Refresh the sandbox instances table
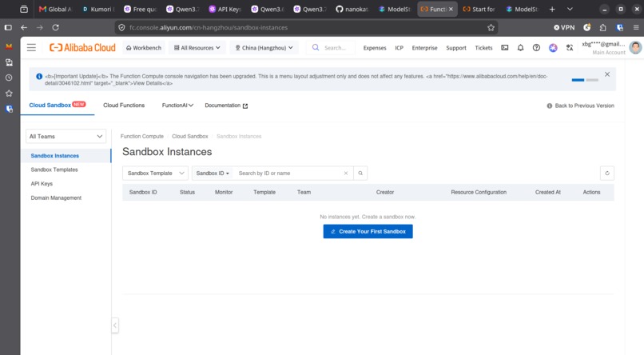 pyautogui.click(x=607, y=173)
